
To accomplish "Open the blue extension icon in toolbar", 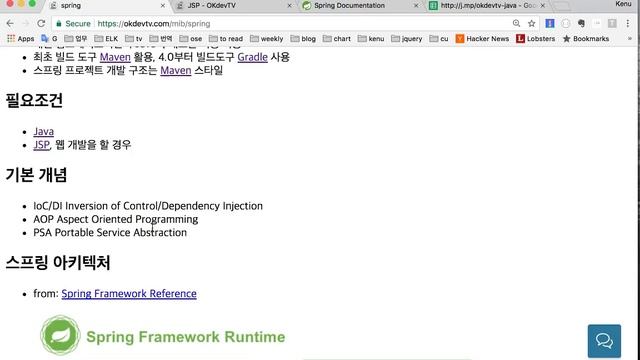I will (550, 23).
